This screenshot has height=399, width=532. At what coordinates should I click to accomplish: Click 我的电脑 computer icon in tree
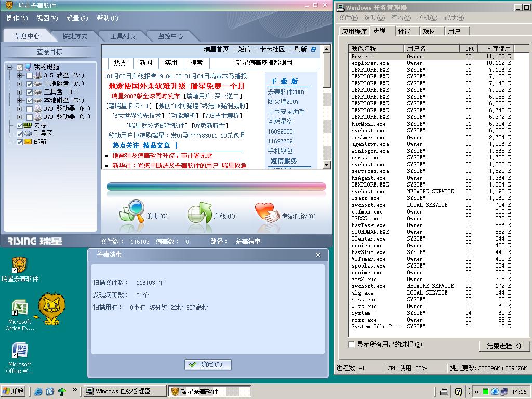28,67
